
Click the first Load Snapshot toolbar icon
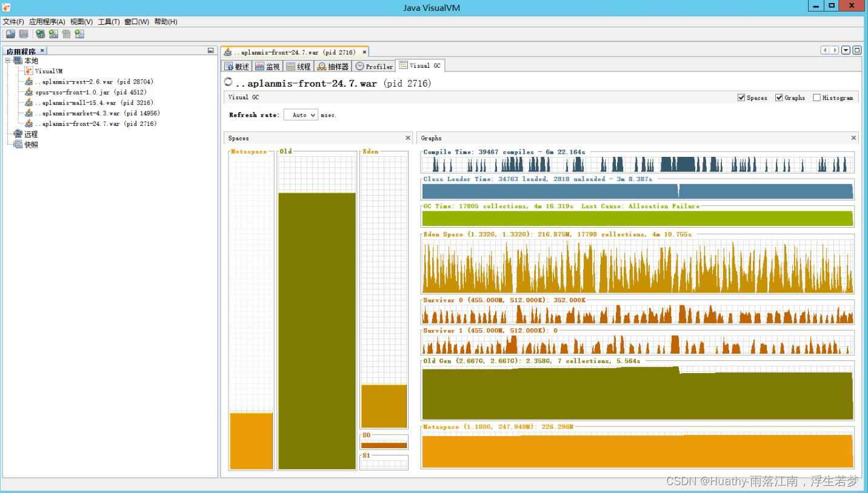pyautogui.click(x=10, y=34)
